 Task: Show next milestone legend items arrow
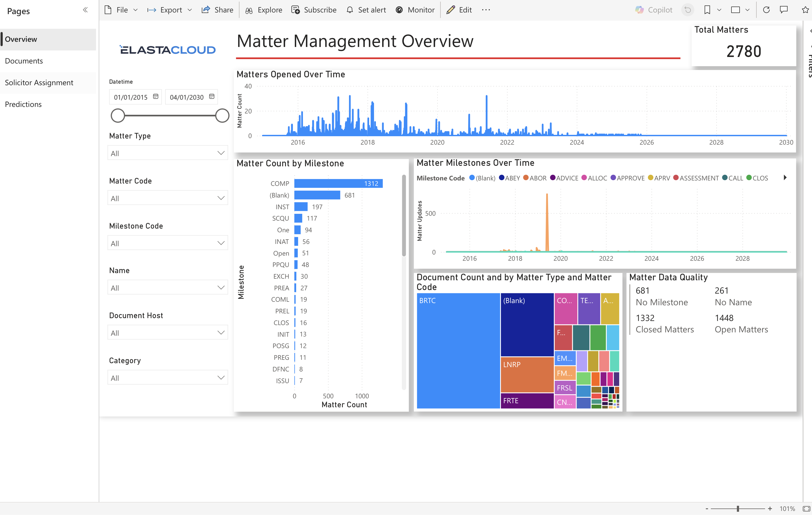785,178
